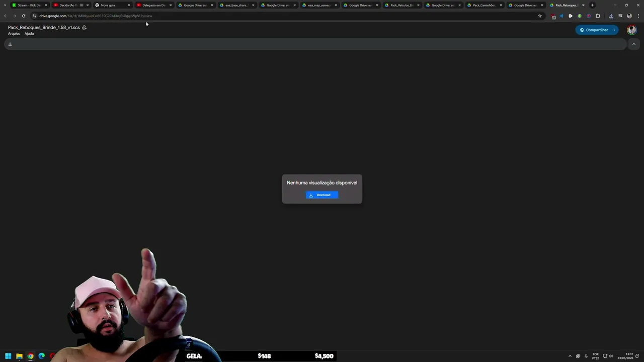Open the Ajuda menu

(29, 34)
